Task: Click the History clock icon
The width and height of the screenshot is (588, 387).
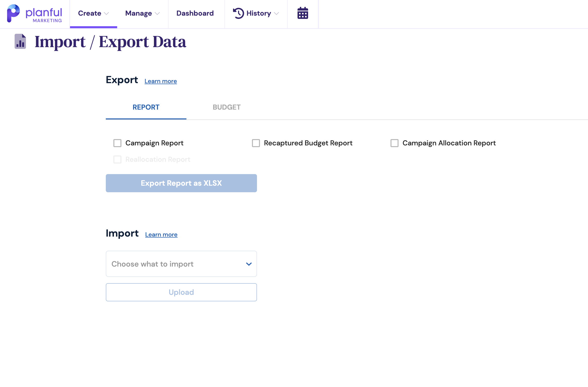Action: [238, 13]
